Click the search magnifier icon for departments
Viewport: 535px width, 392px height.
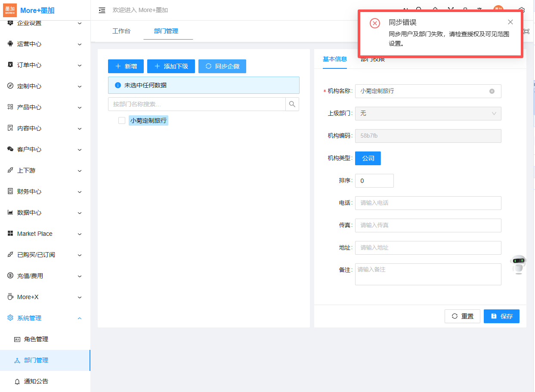point(292,104)
